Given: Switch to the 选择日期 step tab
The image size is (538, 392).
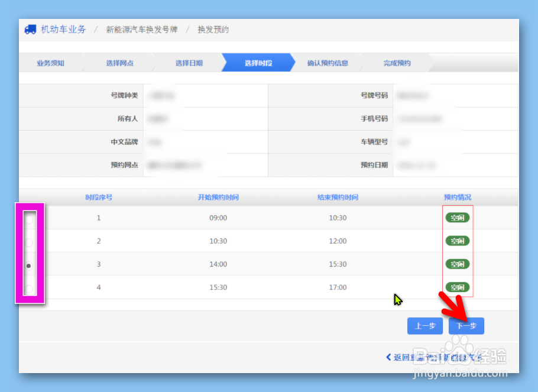Looking at the screenshot, I should point(189,63).
